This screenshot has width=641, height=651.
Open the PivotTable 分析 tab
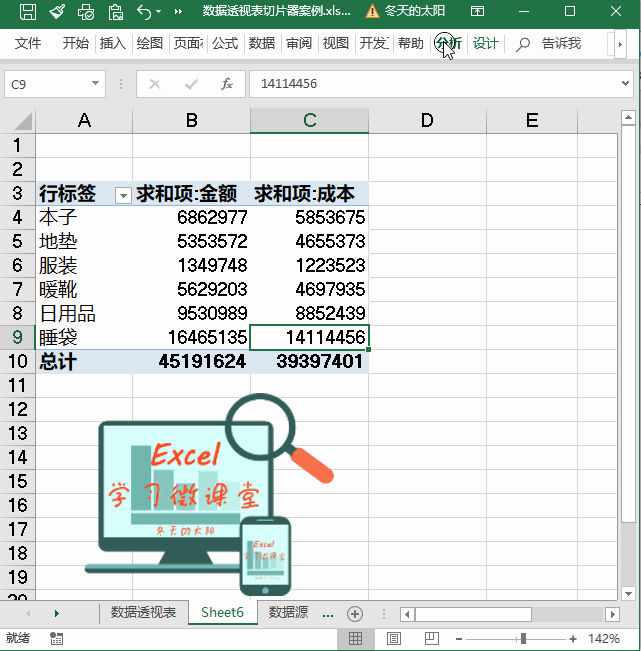click(448, 43)
